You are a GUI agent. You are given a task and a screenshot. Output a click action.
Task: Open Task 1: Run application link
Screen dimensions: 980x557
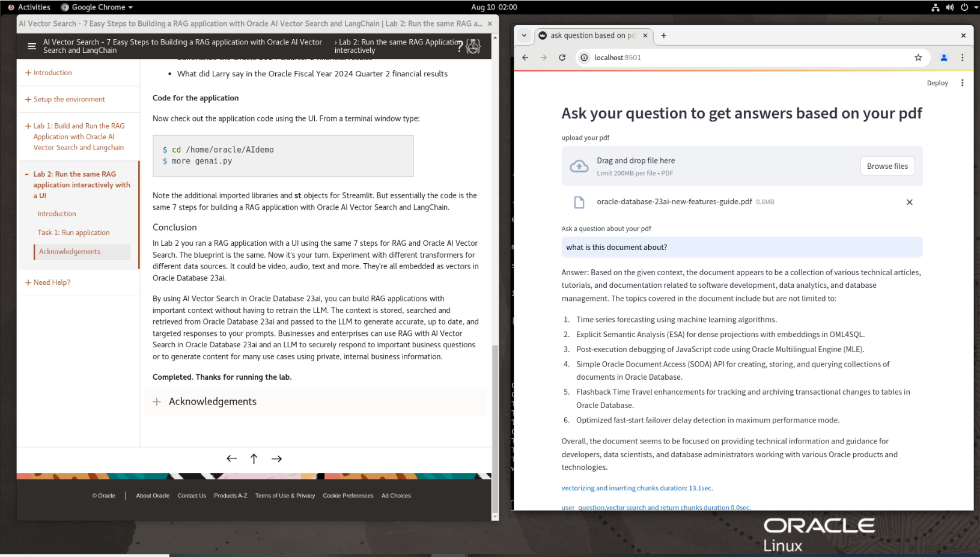tap(73, 233)
